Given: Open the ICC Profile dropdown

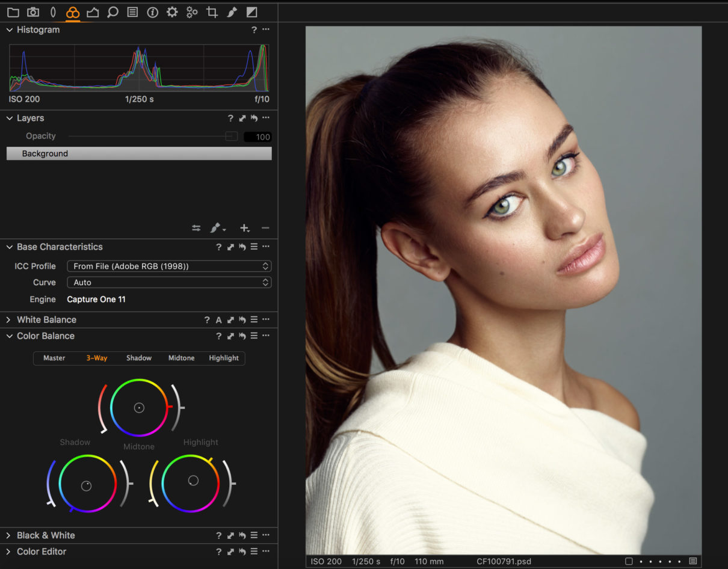Looking at the screenshot, I should (x=168, y=265).
